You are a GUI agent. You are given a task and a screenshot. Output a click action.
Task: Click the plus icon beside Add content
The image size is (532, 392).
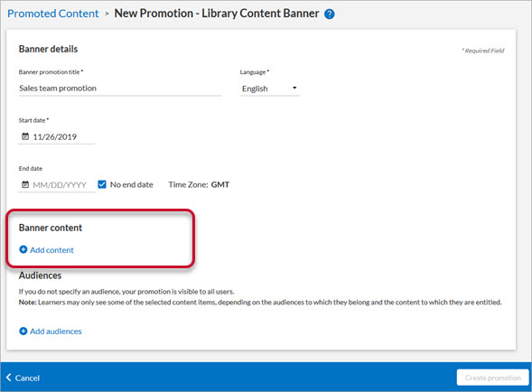point(23,249)
